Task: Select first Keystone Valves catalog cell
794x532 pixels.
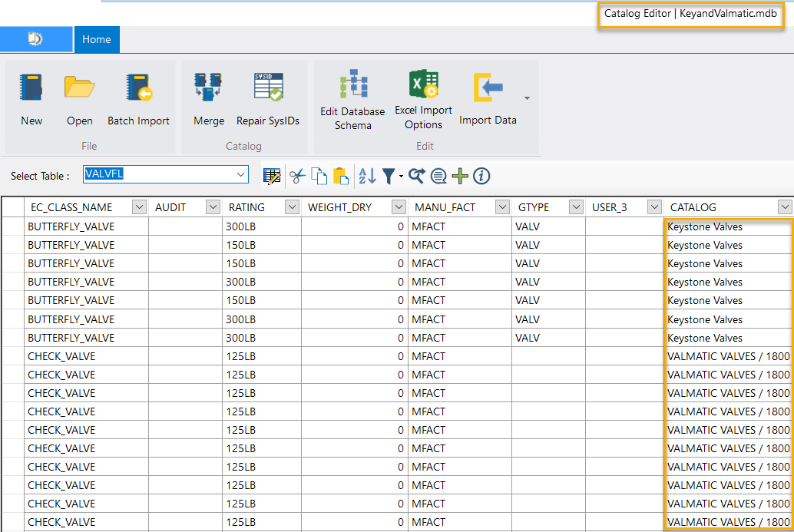Action: [726, 226]
